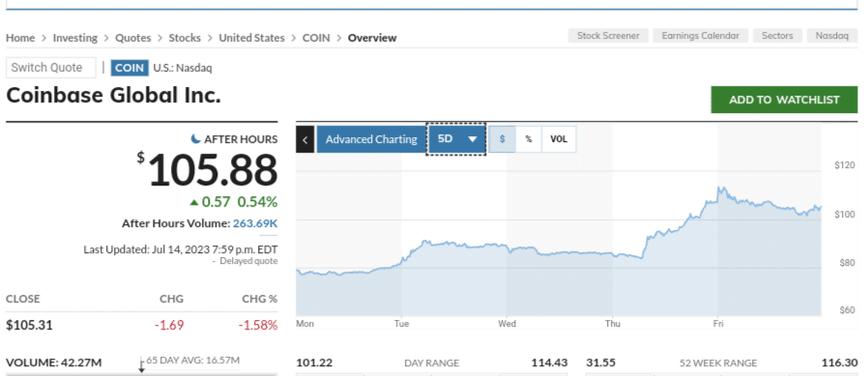
Task: Click the green 0.54% after-hours percent
Action: click(x=257, y=203)
